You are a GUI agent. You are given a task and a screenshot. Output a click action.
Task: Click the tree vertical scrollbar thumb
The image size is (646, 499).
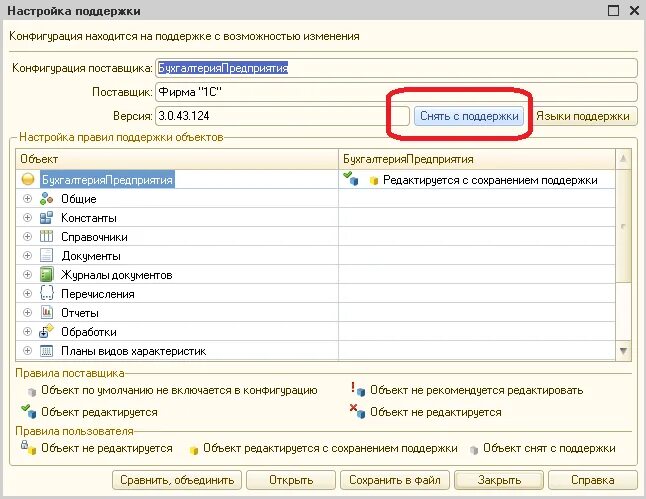coord(623,226)
